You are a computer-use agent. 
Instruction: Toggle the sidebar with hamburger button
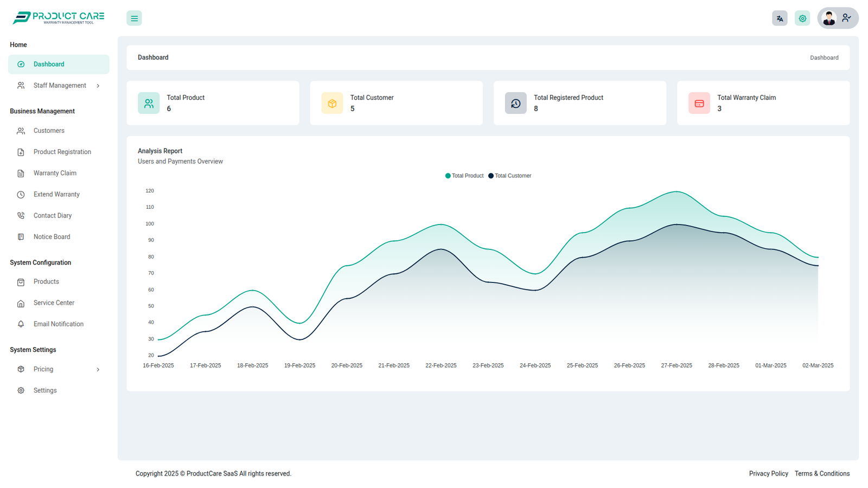134,18
